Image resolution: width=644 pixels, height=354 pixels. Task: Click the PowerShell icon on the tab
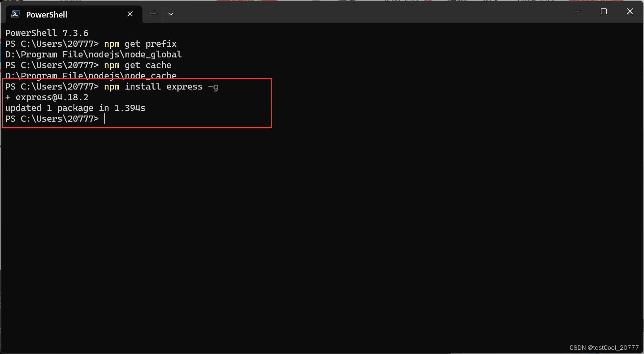pyautogui.click(x=15, y=14)
